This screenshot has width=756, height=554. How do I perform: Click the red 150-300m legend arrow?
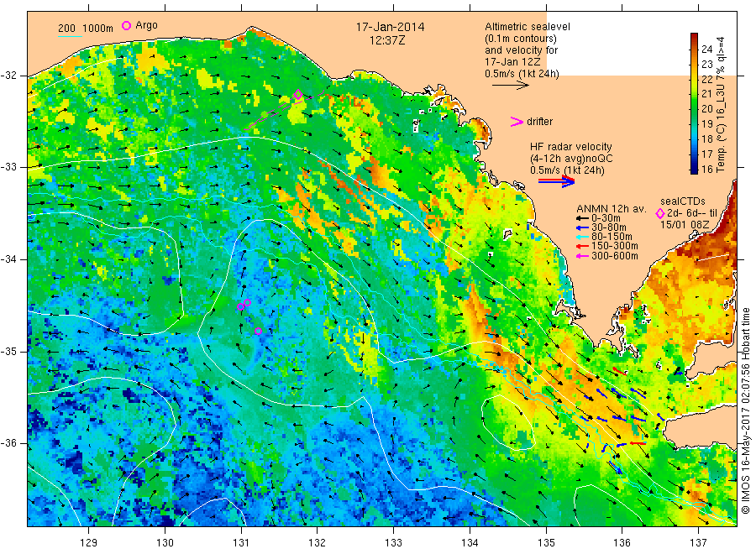click(582, 246)
